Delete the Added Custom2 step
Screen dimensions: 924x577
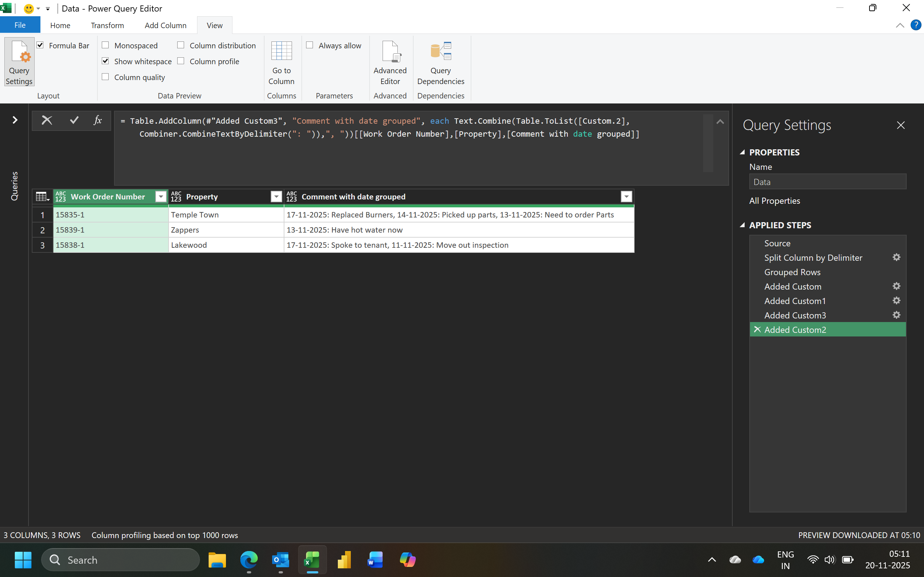[x=758, y=329]
